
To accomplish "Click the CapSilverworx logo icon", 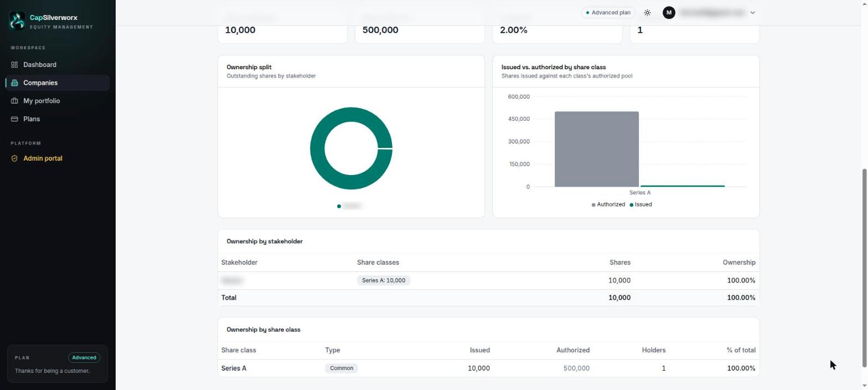I will pos(17,21).
